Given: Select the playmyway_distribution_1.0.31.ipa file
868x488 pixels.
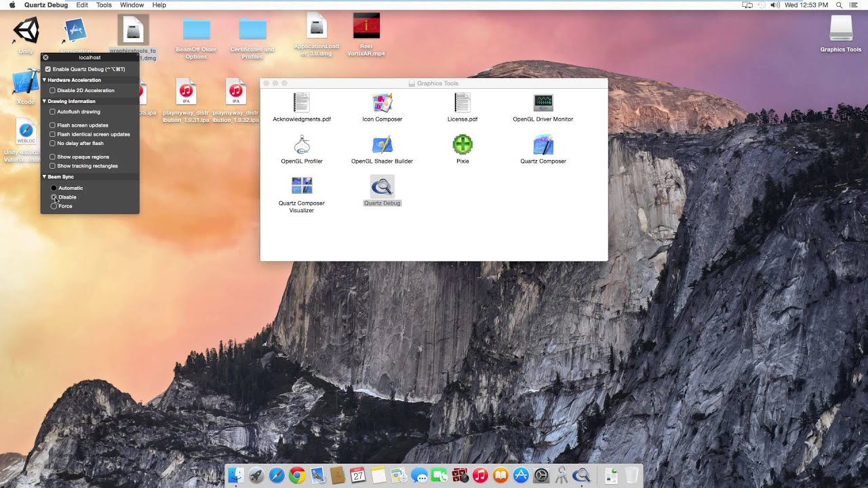Looking at the screenshot, I should click(186, 91).
